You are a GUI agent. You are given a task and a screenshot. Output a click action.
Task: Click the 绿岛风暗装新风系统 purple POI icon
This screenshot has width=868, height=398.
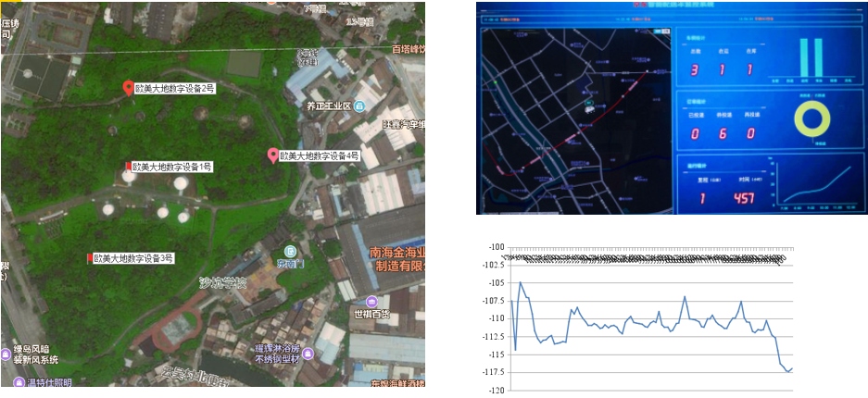tap(6, 353)
